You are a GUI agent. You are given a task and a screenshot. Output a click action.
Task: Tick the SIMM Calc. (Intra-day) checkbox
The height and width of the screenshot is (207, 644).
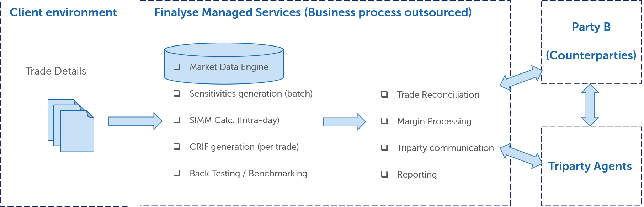click(x=177, y=120)
